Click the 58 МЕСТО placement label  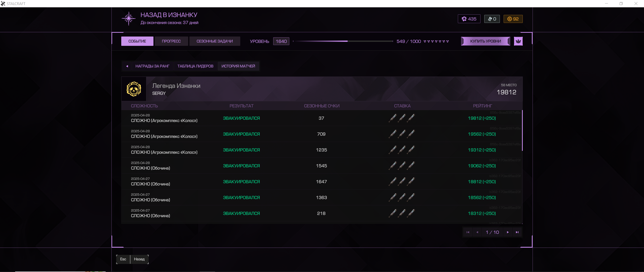coord(509,85)
